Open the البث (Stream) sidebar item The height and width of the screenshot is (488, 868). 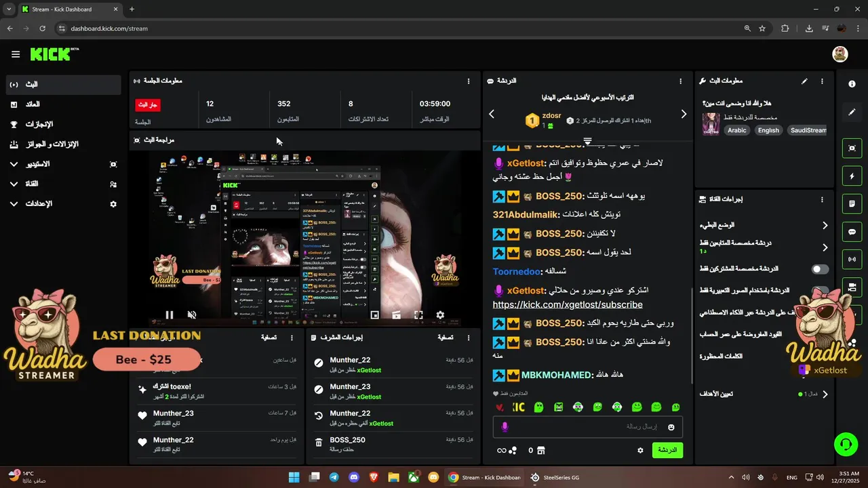pos(64,84)
